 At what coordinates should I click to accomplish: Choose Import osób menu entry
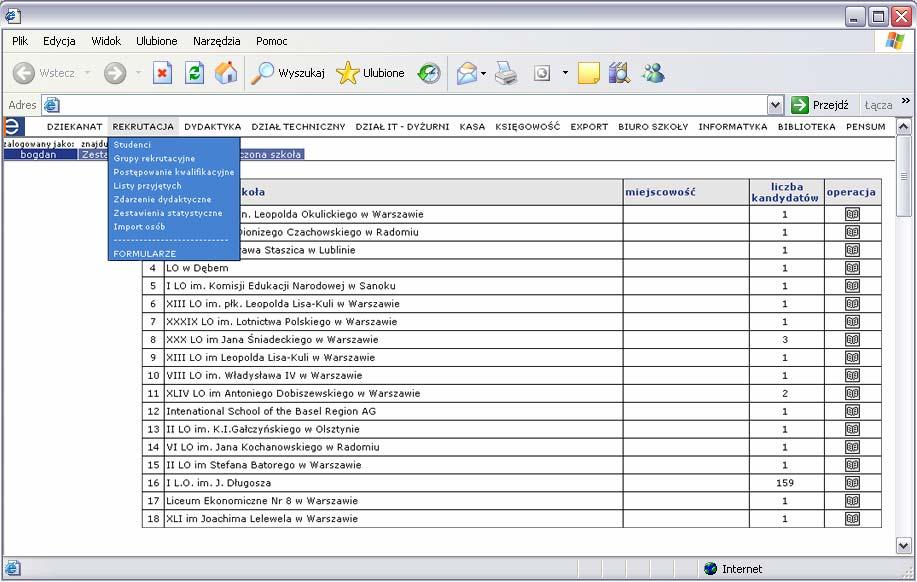point(139,226)
